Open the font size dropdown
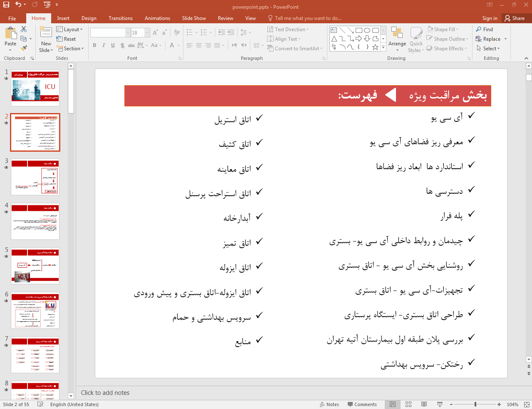532x409 pixels. (x=147, y=33)
